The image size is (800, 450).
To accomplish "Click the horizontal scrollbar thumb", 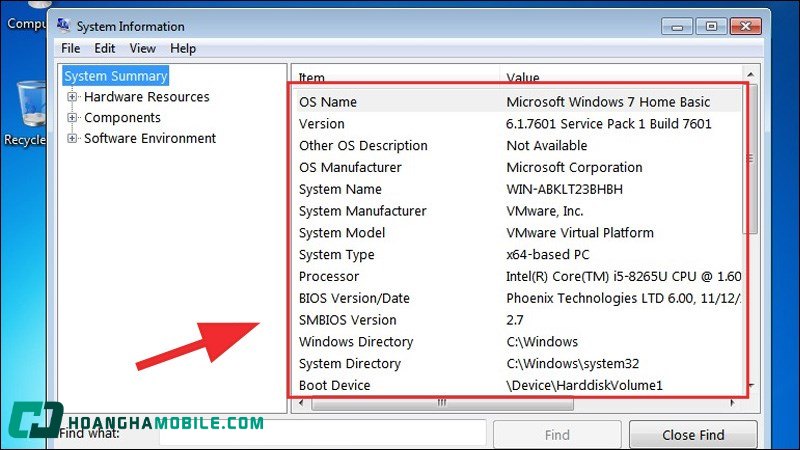I will [442, 403].
